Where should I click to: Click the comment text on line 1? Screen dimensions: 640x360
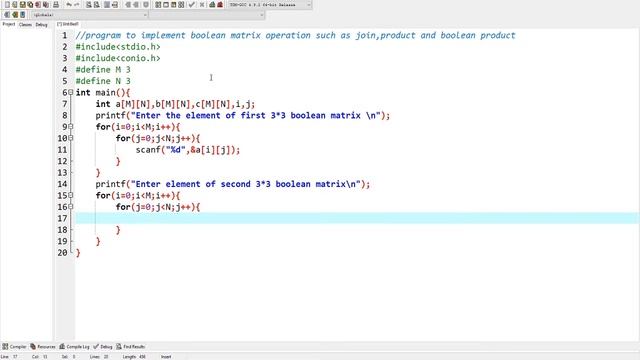(x=296, y=35)
